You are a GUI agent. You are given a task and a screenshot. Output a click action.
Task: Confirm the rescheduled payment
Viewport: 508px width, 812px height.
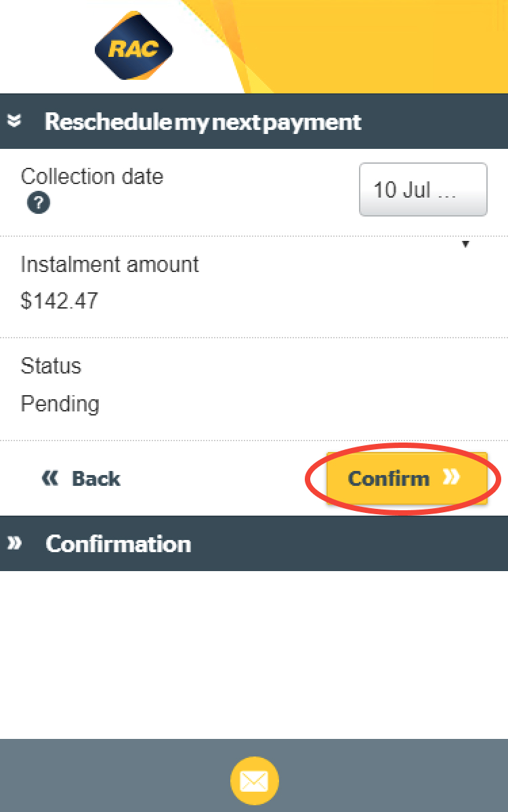coord(407,478)
